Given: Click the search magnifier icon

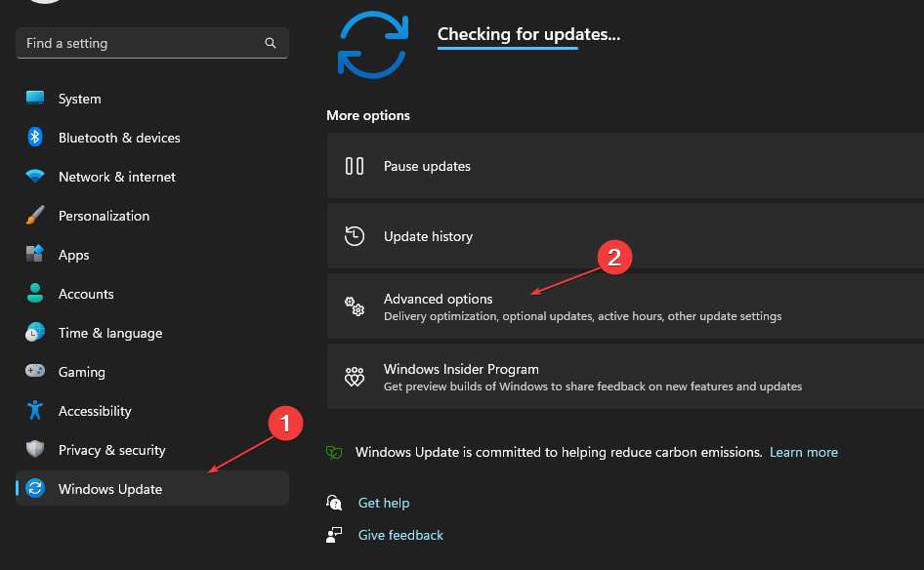Looking at the screenshot, I should [x=271, y=44].
